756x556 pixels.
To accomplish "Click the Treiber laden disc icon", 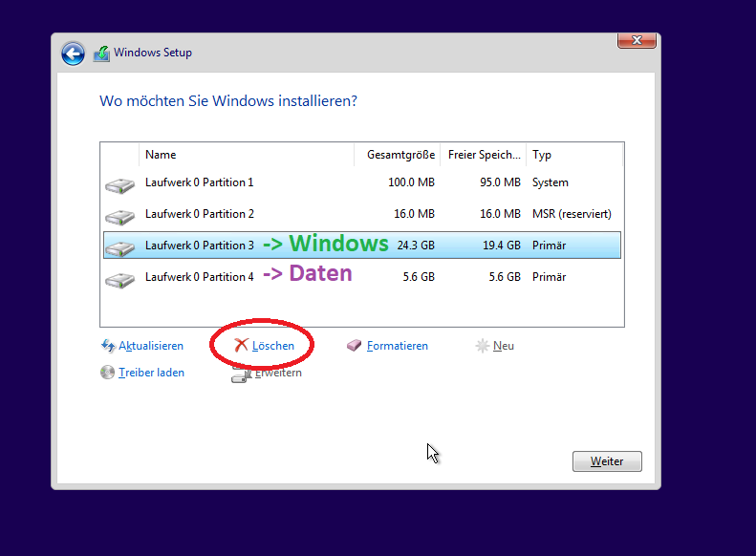I will click(x=107, y=373).
